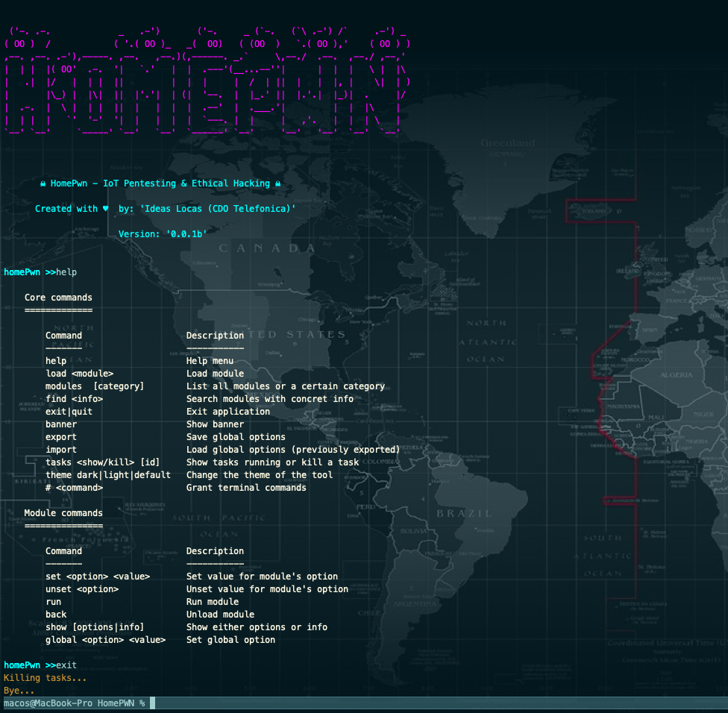728x713 pixels.
Task: Click the 'back' module command
Action: point(56,614)
